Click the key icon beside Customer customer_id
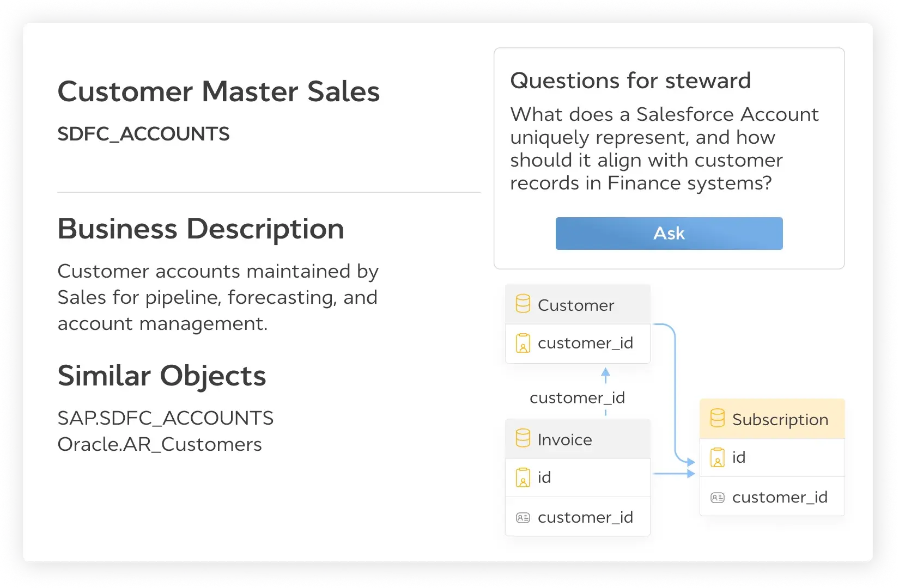Image resolution: width=899 pixels, height=588 pixels. point(523,343)
